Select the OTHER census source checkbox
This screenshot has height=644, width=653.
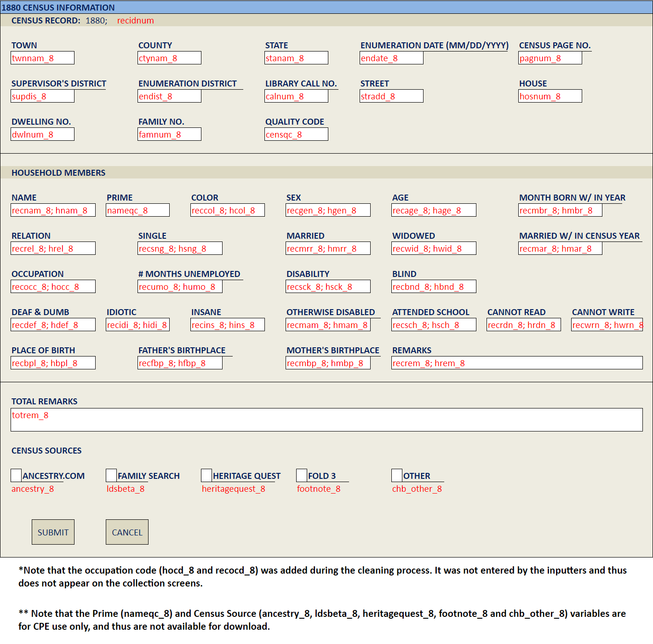pos(397,475)
